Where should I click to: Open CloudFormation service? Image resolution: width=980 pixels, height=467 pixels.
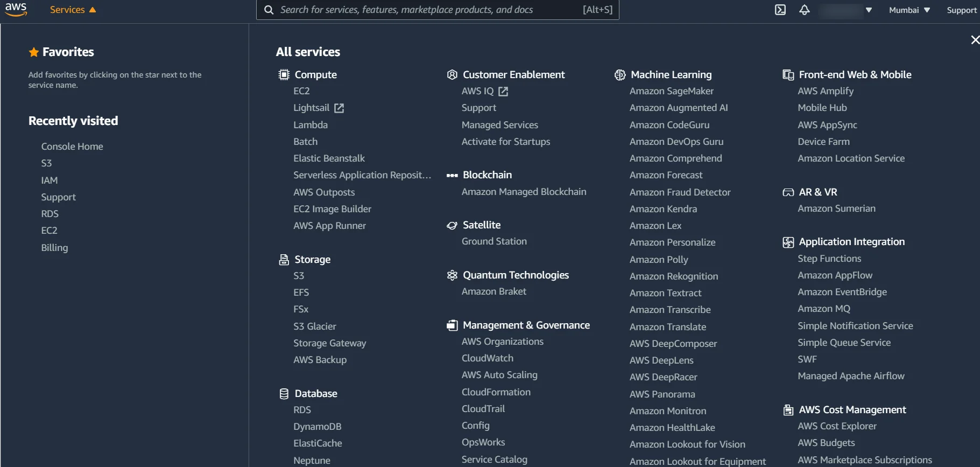(496, 392)
